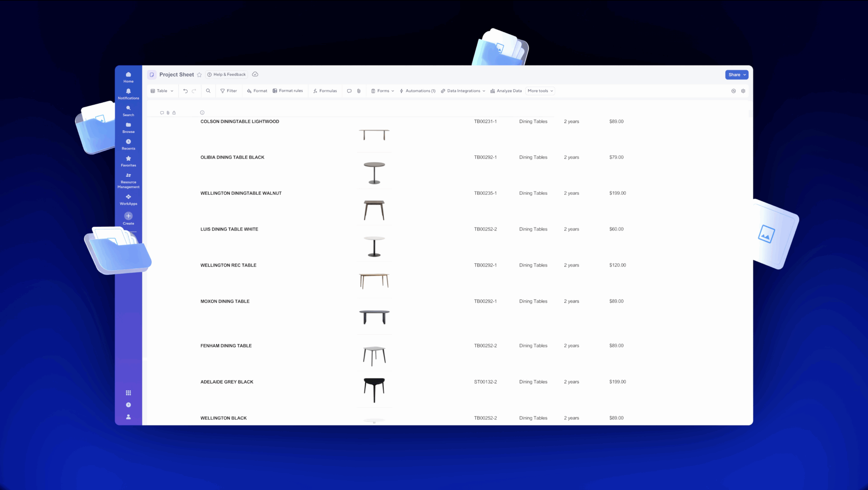Click the Create plus button
The height and width of the screenshot is (490, 868).
pyautogui.click(x=128, y=216)
